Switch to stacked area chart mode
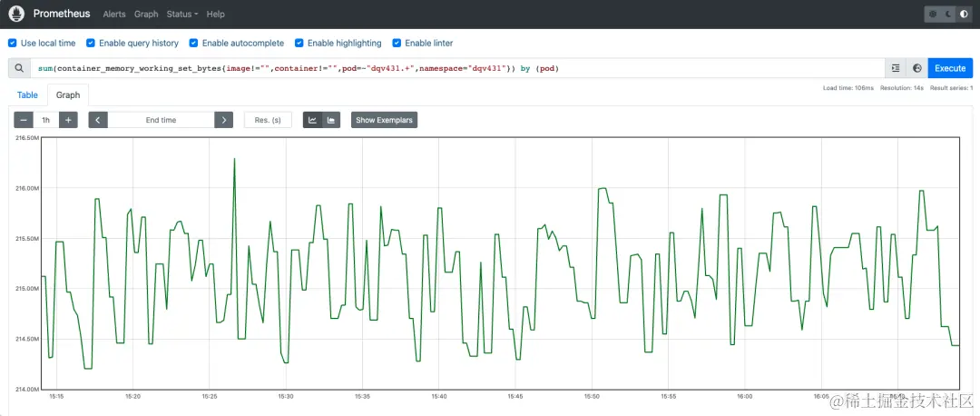The height and width of the screenshot is (416, 980). [331, 120]
